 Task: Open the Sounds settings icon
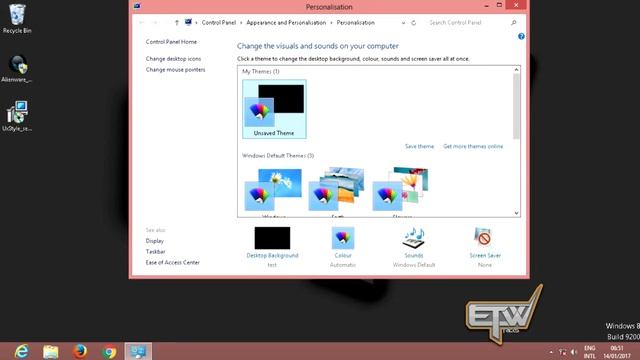[x=413, y=238]
